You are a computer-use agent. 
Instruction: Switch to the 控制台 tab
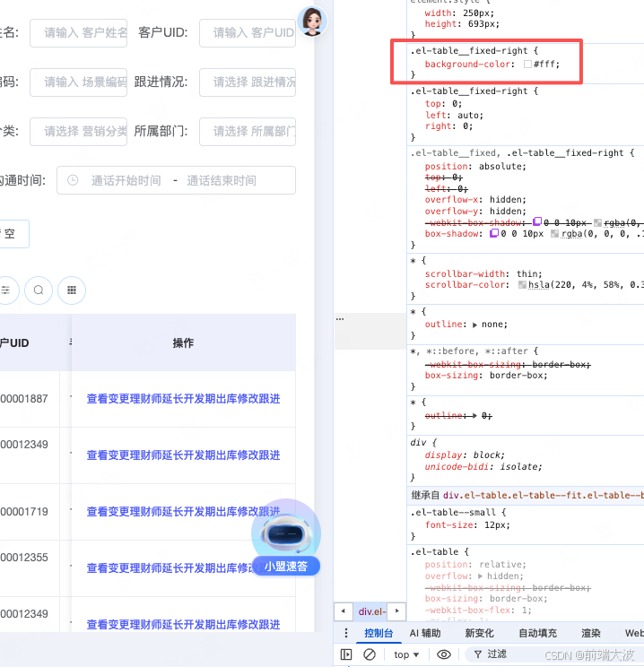click(x=379, y=633)
